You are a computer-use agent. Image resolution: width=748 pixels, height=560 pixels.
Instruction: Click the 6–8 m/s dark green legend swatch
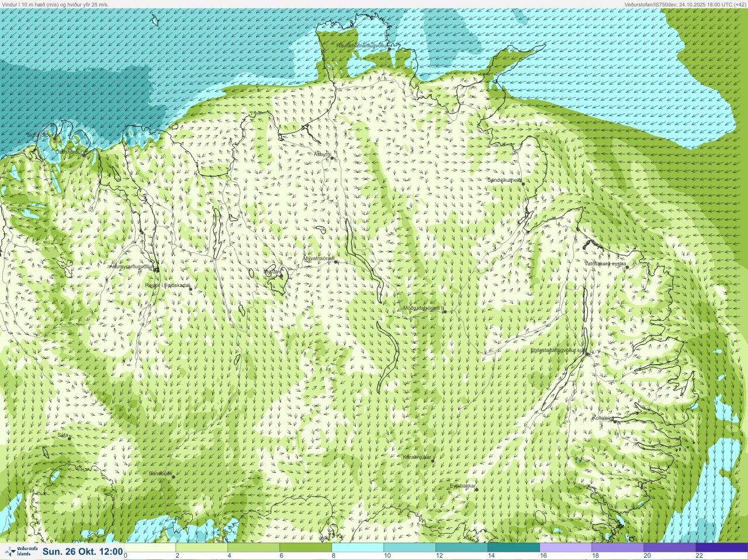coord(306,548)
